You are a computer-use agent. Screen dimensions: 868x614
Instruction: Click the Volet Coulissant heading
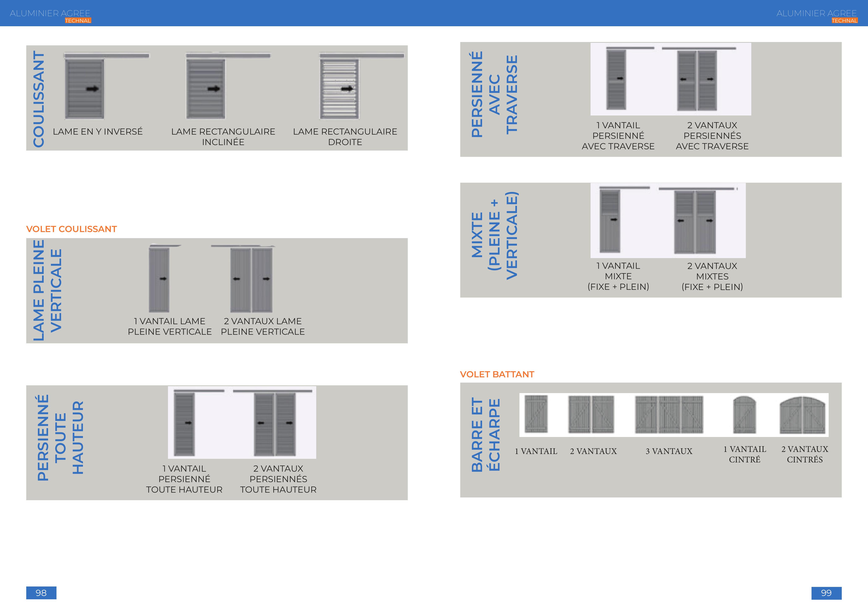click(71, 229)
